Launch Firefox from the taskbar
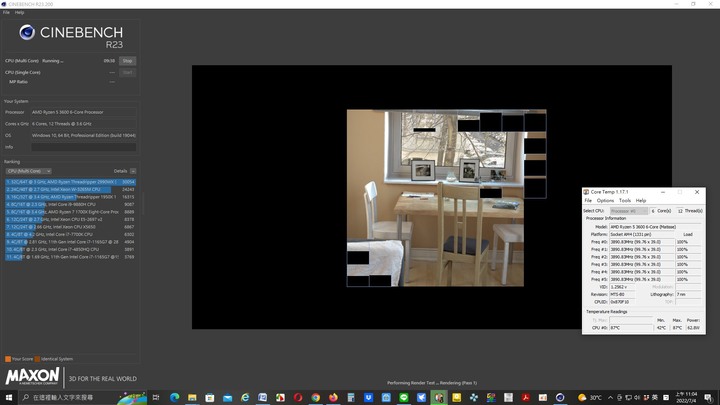The image size is (720, 405). (333, 397)
